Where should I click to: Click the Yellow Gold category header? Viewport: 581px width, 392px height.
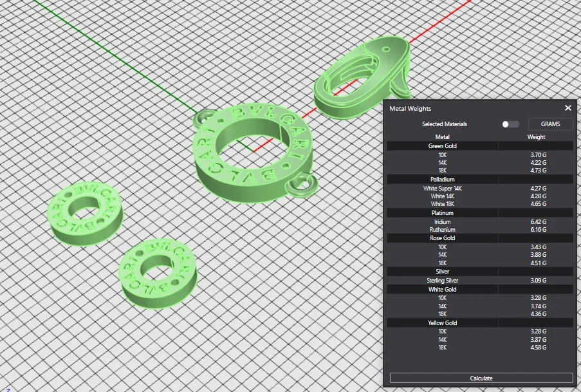(x=442, y=322)
